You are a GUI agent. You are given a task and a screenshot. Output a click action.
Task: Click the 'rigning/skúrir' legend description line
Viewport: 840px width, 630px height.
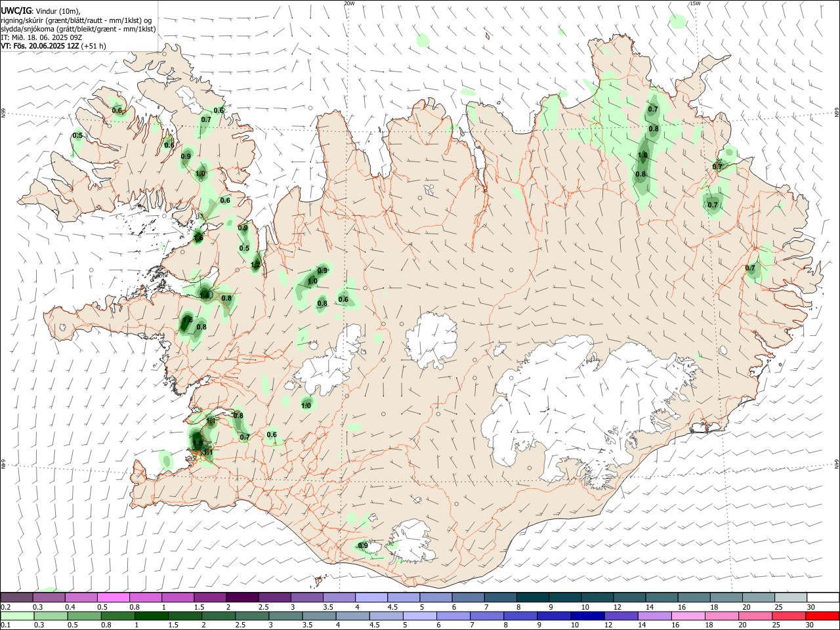point(76,20)
